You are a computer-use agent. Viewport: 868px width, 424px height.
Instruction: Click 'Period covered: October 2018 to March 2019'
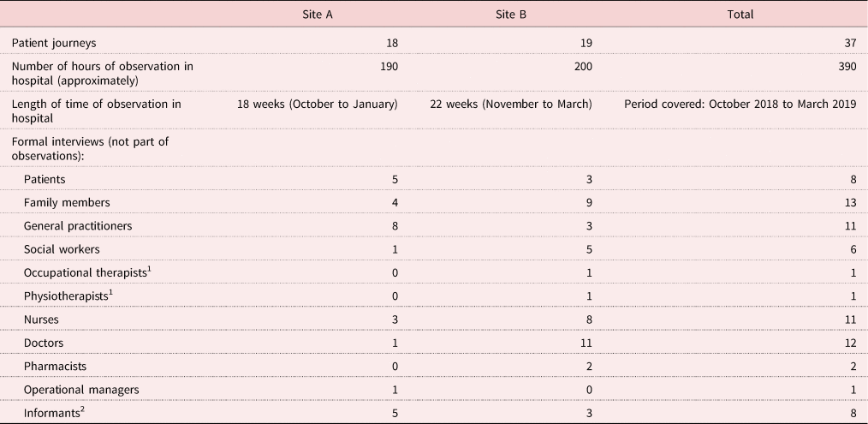point(740,105)
